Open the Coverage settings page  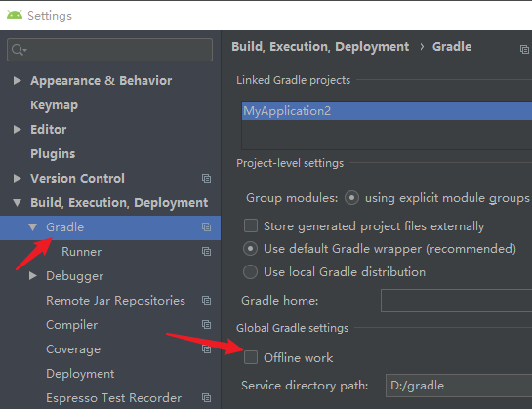point(73,349)
